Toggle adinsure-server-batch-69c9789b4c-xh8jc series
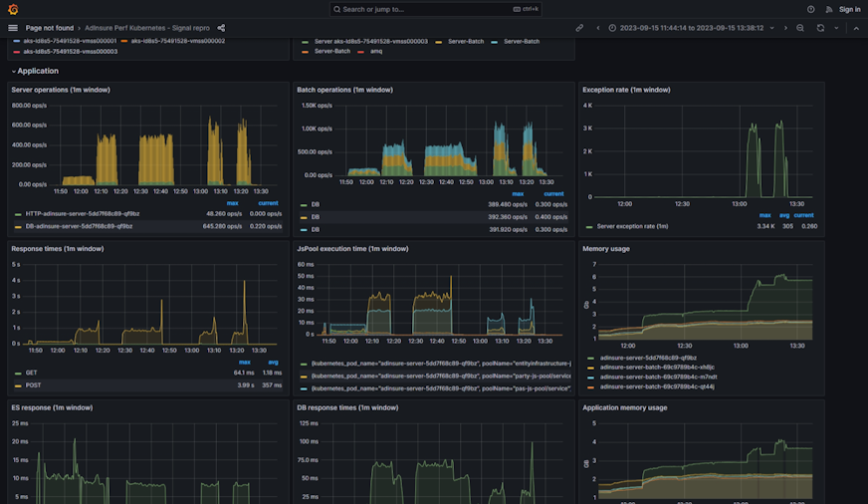868x504 pixels. pyautogui.click(x=657, y=368)
